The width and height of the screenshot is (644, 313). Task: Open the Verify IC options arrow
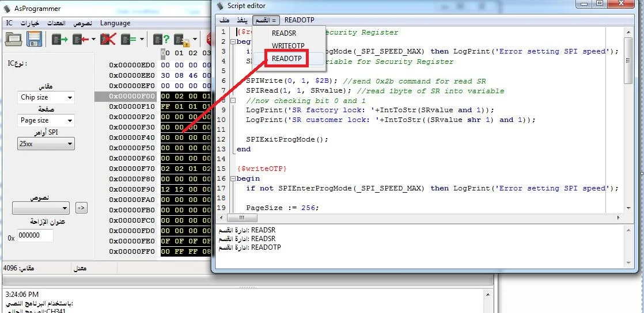[x=142, y=39]
